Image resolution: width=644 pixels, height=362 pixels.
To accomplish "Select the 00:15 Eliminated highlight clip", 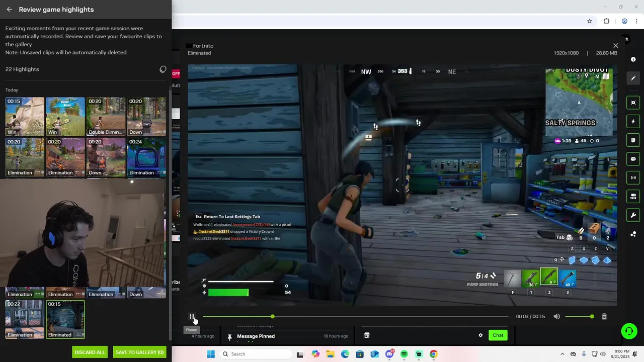I will point(65,319).
